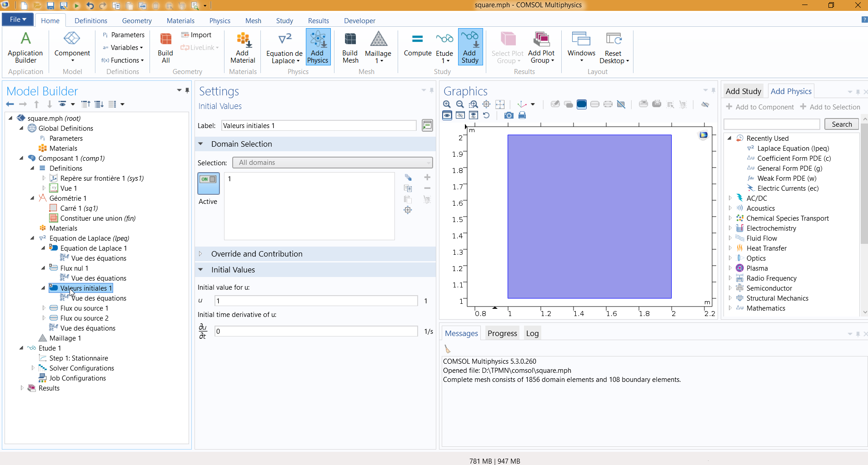Click the Zoom to Selection icon beside list

tap(408, 210)
